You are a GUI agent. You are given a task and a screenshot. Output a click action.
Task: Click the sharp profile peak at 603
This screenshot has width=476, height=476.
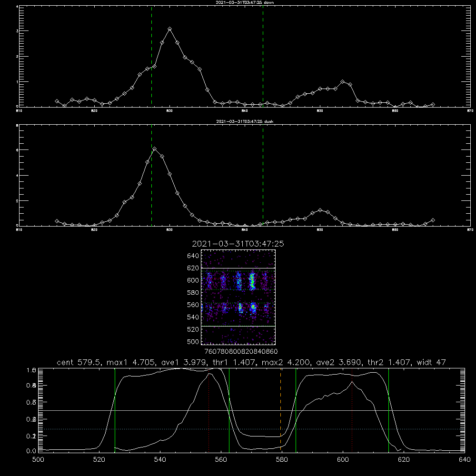coord(352,382)
